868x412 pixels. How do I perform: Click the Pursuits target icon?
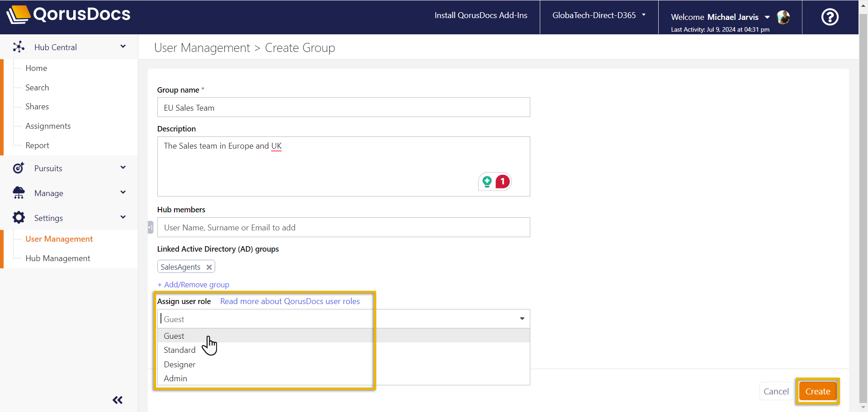click(x=19, y=168)
